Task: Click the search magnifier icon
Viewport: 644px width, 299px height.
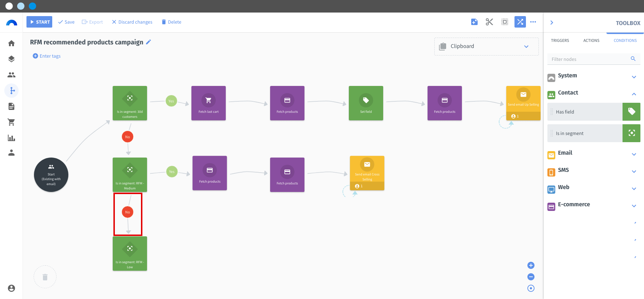Action: (x=633, y=59)
